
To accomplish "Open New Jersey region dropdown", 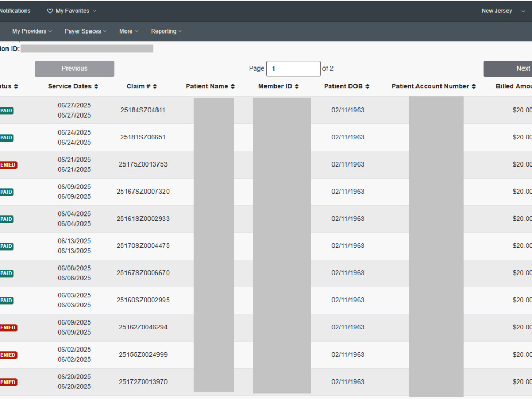I will tap(503, 11).
